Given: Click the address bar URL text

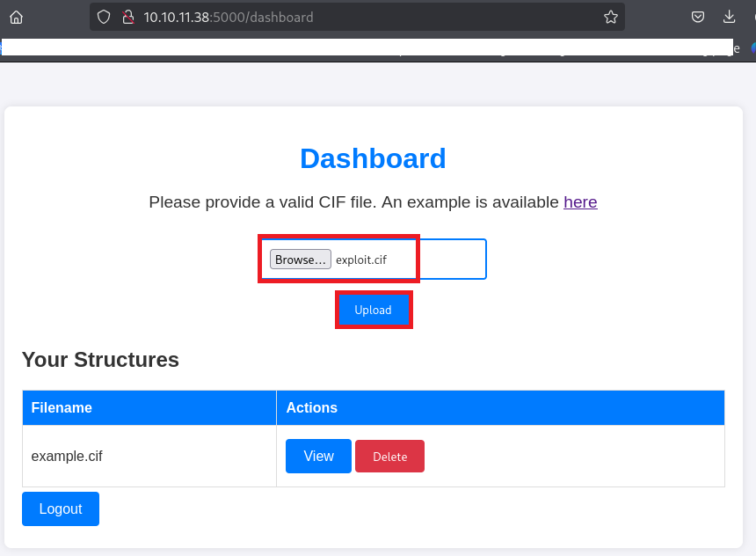Looking at the screenshot, I should pos(229,17).
